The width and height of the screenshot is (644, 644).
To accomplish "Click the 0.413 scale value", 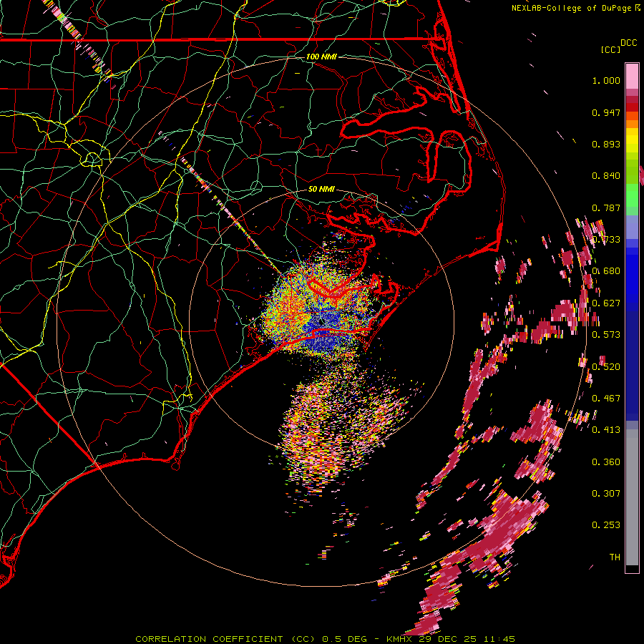I will (606, 430).
